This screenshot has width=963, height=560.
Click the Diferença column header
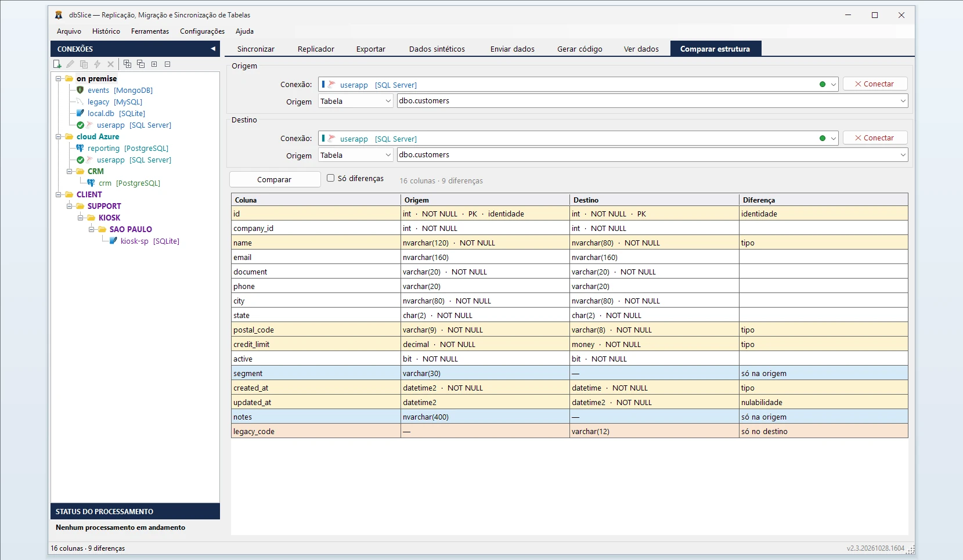824,200
